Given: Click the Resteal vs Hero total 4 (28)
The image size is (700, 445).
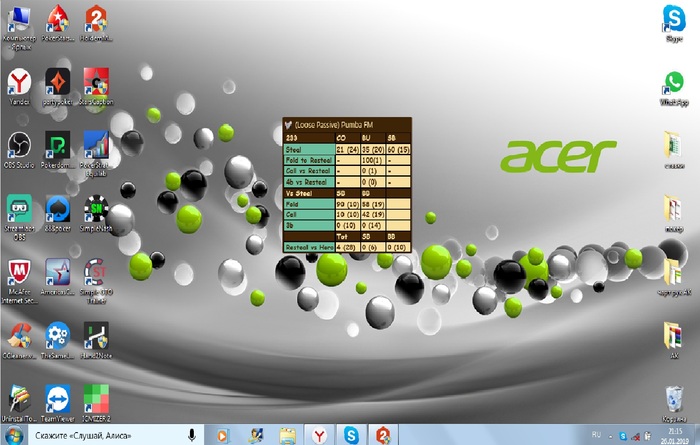Looking at the screenshot, I should [348, 247].
